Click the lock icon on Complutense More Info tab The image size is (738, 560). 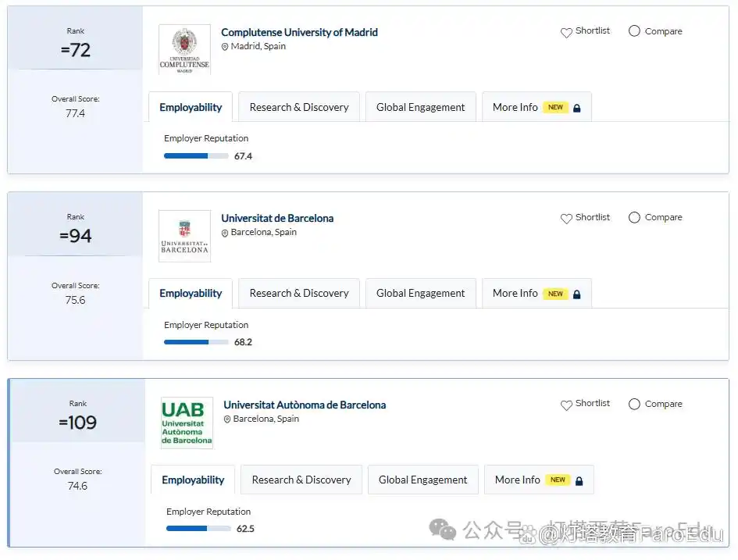click(577, 109)
